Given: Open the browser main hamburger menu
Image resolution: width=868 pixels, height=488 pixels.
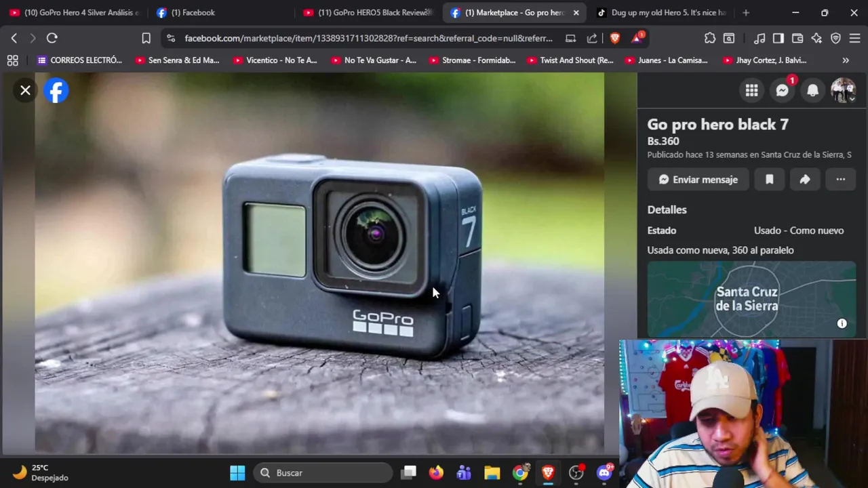Looking at the screenshot, I should pyautogui.click(x=854, y=39).
